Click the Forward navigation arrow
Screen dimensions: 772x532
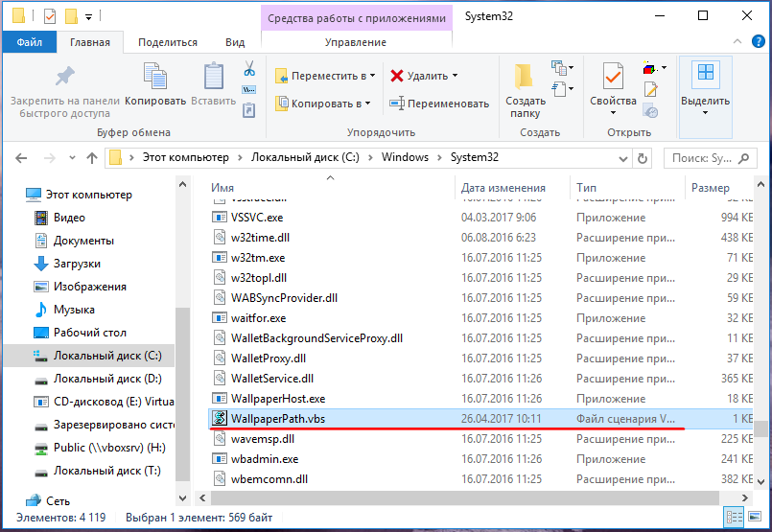(49, 158)
